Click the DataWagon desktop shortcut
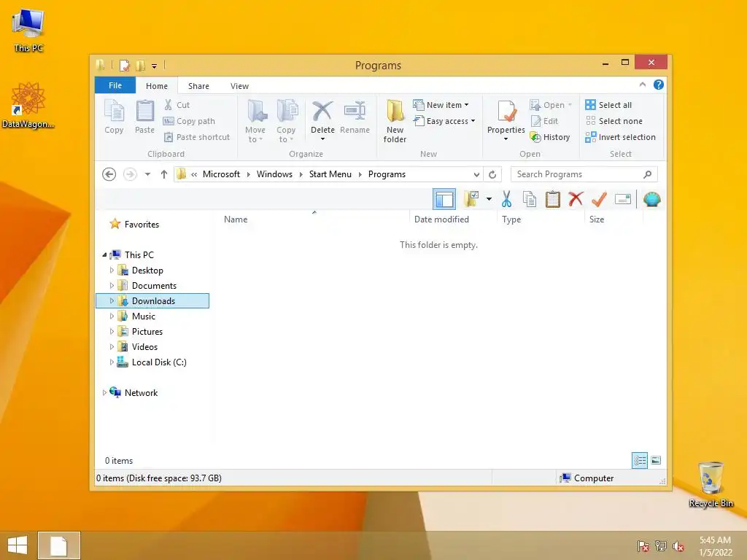 28,105
